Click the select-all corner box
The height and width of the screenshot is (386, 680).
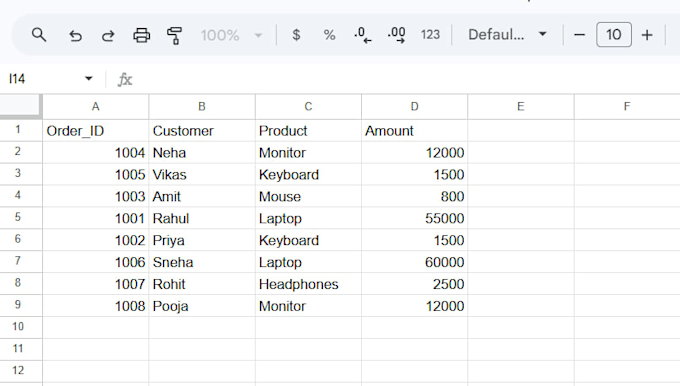coord(21,106)
